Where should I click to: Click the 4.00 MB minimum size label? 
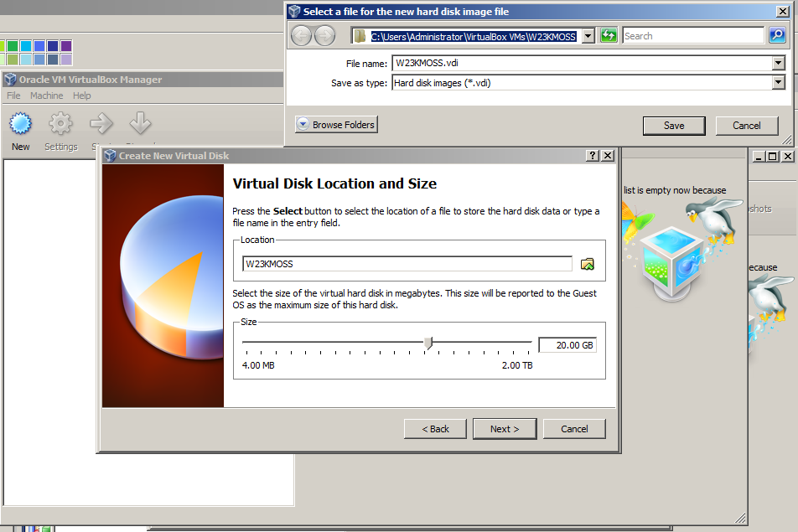click(258, 365)
